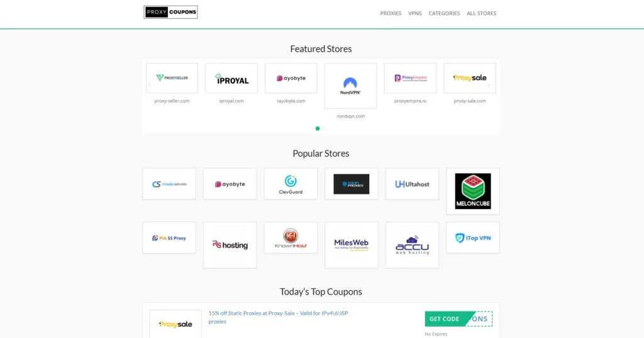The height and width of the screenshot is (338, 644).
Task: Open the iTop VPN store logo
Action: (x=473, y=238)
